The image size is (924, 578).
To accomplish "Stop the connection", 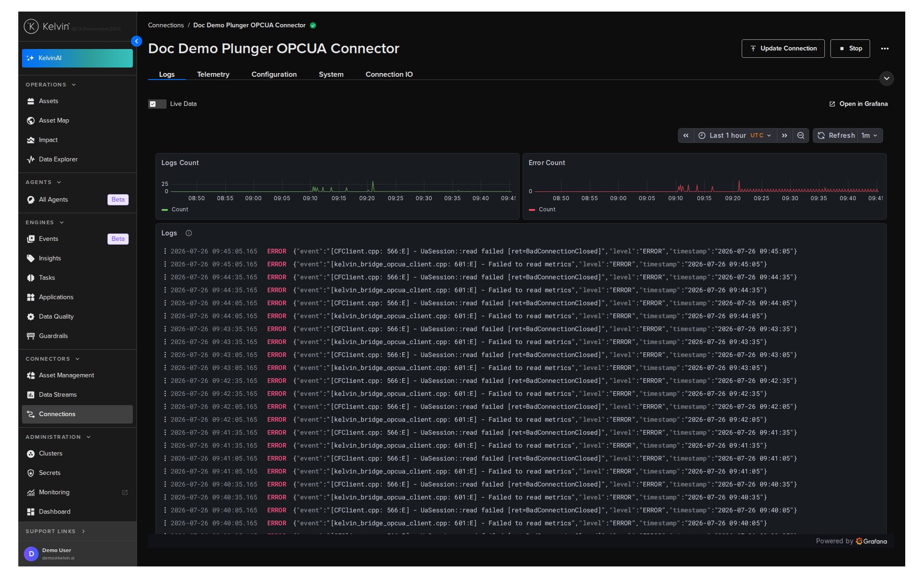I will tap(850, 49).
